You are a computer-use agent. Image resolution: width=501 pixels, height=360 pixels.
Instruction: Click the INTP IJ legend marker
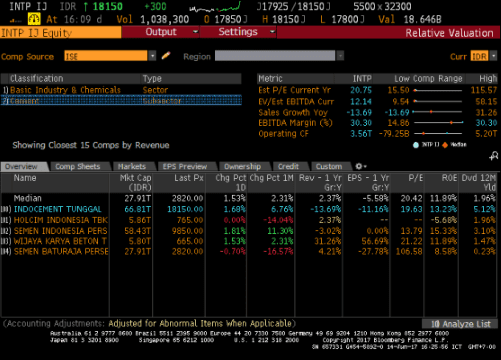point(416,145)
